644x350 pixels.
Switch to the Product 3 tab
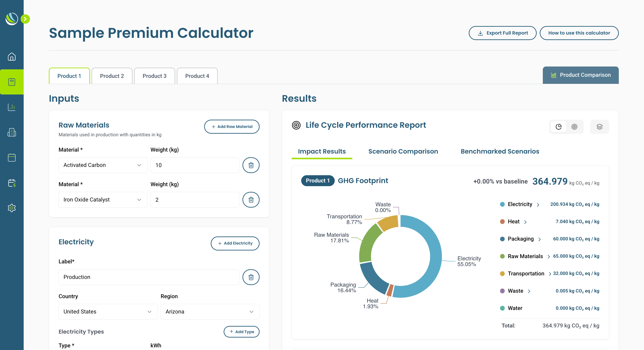tap(154, 76)
